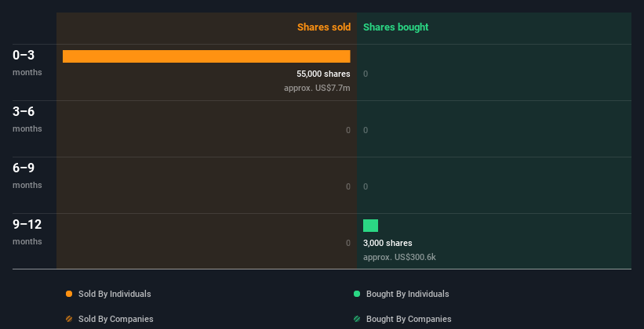
Task: Select the Shares bought column header
Action: click(x=395, y=27)
